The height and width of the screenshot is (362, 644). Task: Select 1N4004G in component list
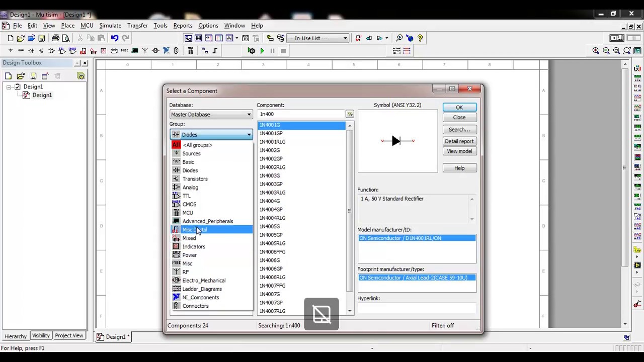tap(270, 201)
